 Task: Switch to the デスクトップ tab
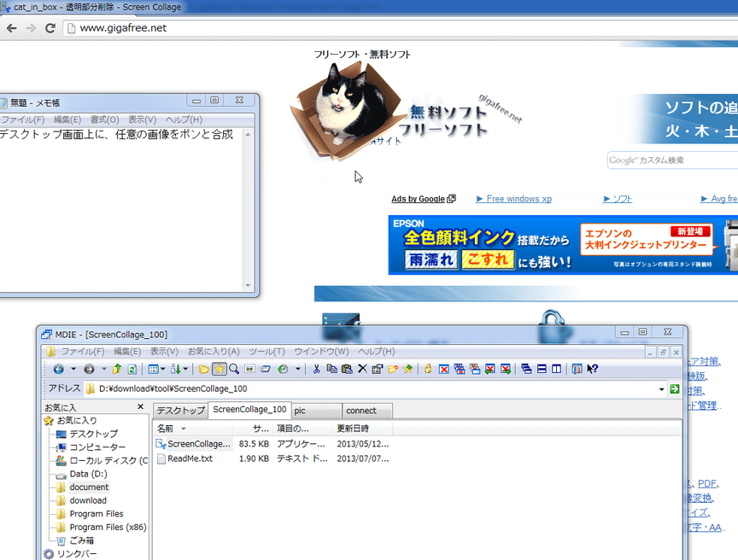pos(181,411)
